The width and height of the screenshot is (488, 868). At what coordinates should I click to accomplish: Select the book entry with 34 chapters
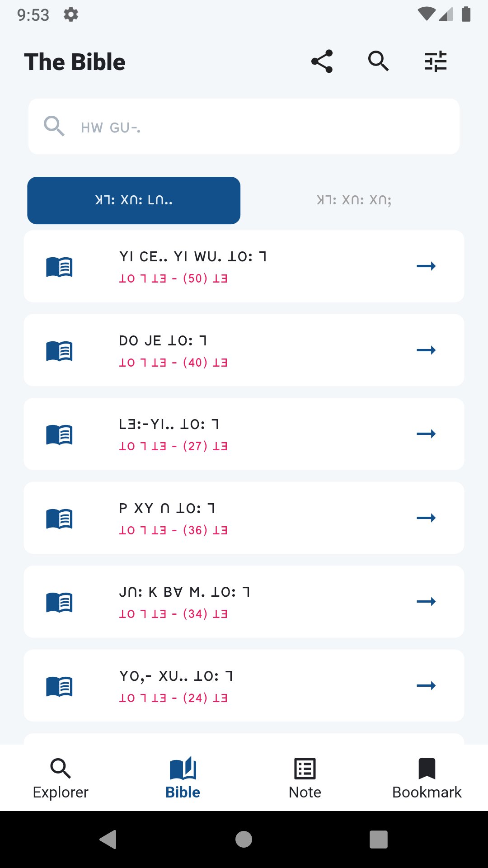(x=244, y=602)
